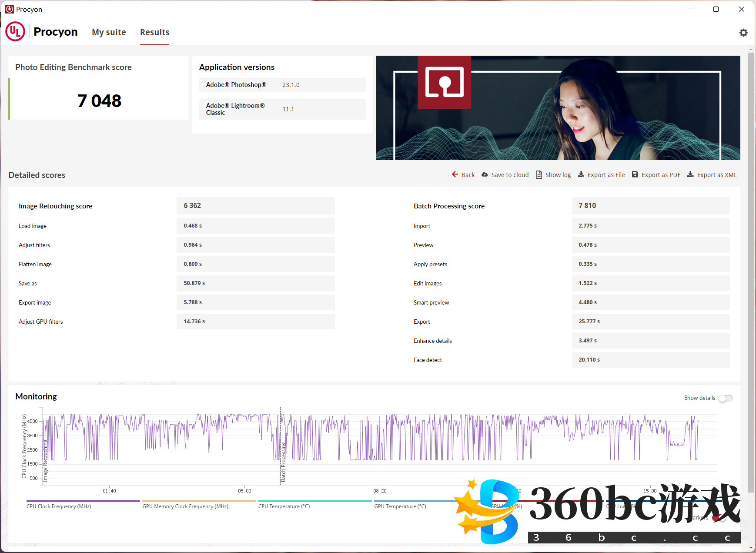Click the UL logo icon

[15, 32]
